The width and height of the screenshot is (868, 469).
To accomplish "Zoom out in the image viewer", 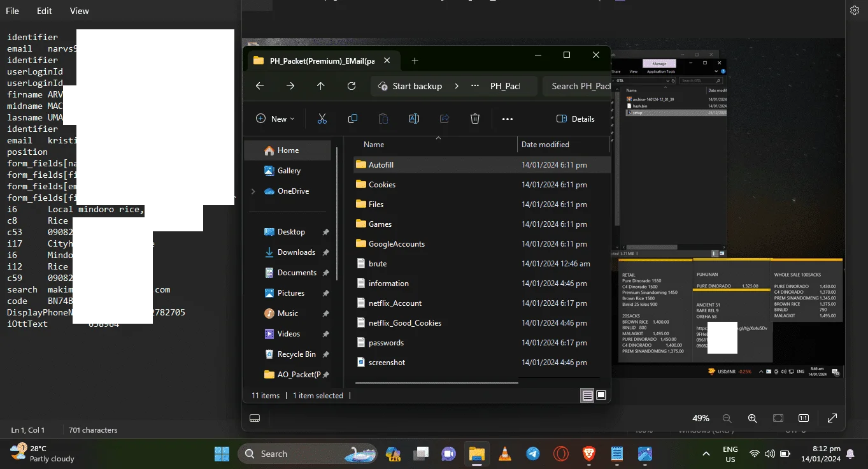I will tap(727, 418).
